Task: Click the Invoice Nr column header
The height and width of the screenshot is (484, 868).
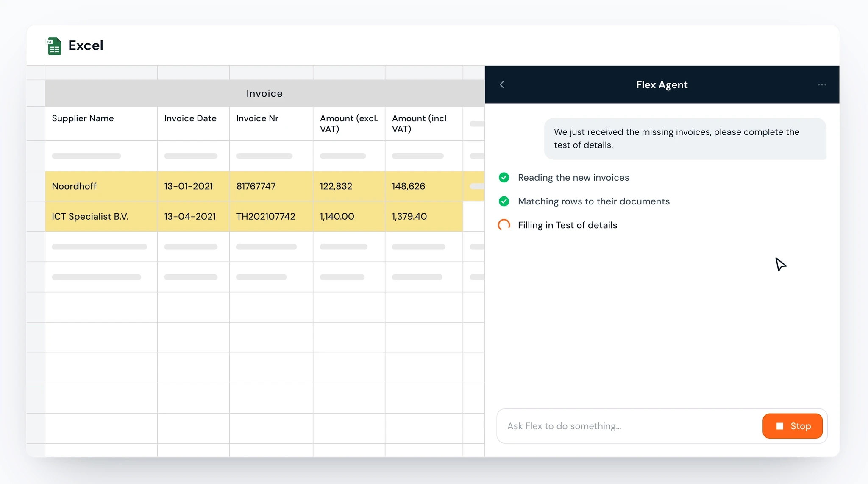Action: point(271,123)
